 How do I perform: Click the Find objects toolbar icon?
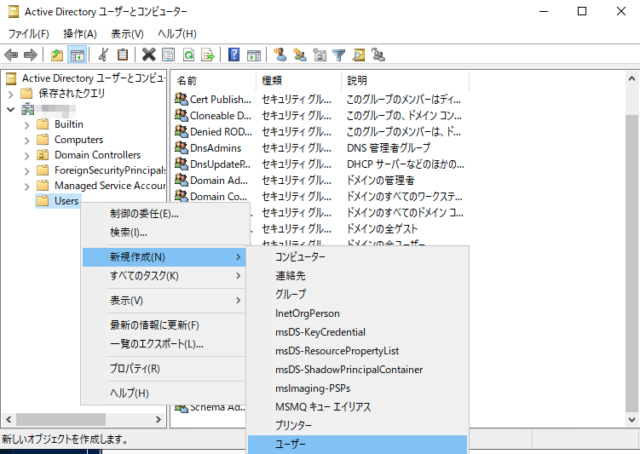tap(359, 55)
